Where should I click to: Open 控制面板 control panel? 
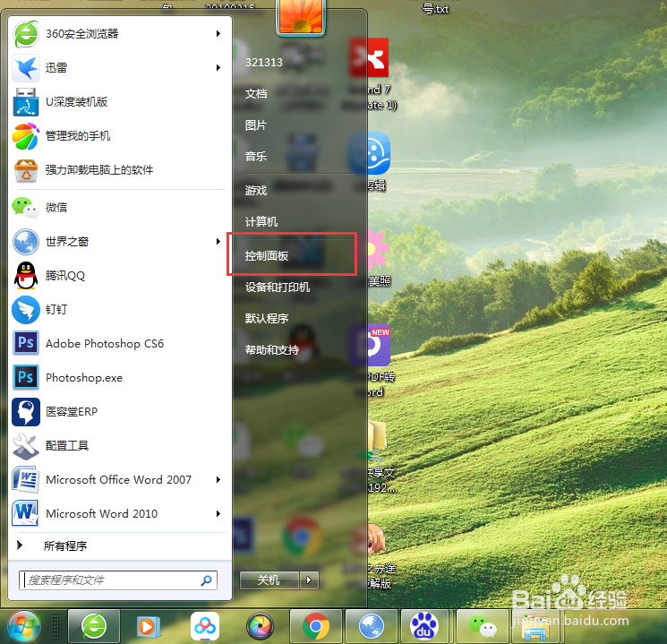click(x=267, y=256)
